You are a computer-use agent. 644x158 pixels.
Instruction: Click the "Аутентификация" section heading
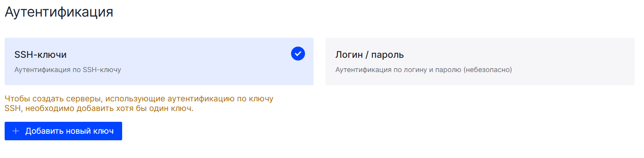pyautogui.click(x=59, y=12)
